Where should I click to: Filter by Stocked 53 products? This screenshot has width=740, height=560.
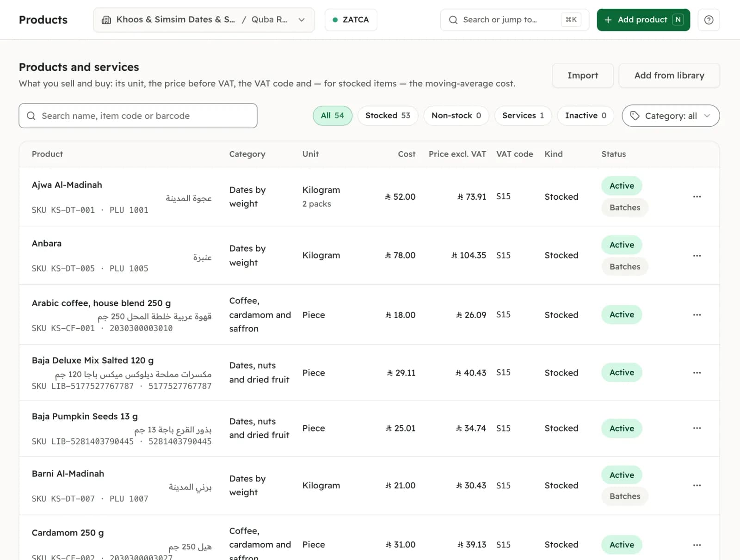point(388,116)
